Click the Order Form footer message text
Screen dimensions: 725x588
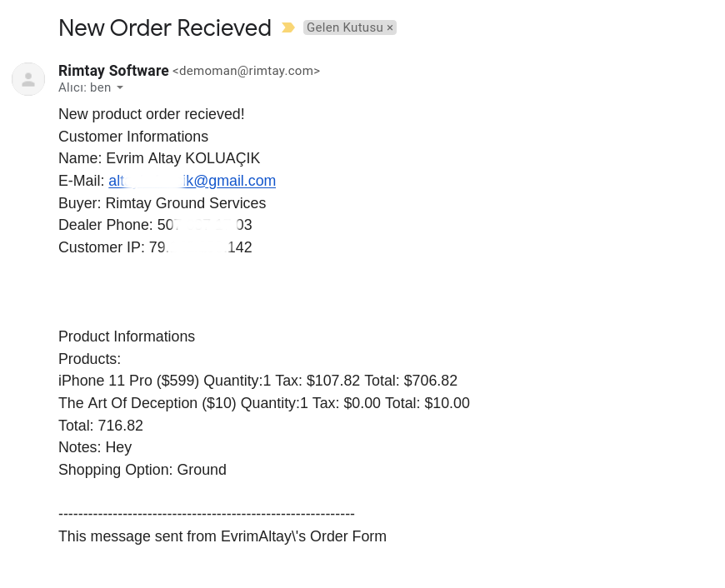coord(222,536)
